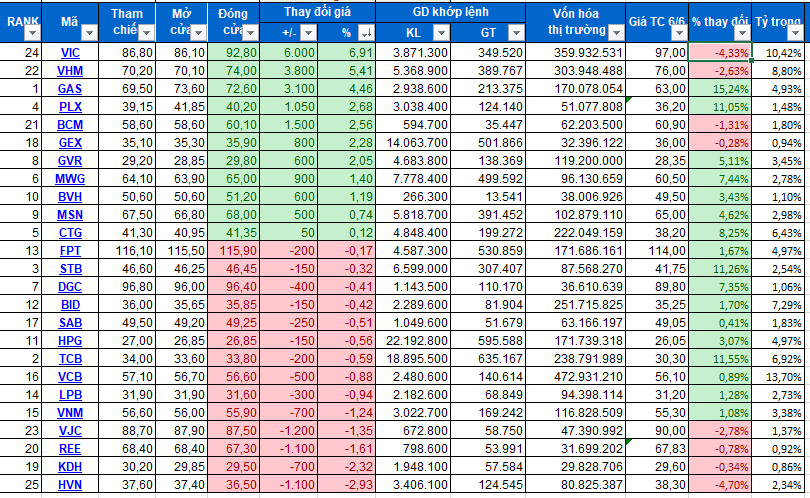Open the BVH stock link

(70, 197)
